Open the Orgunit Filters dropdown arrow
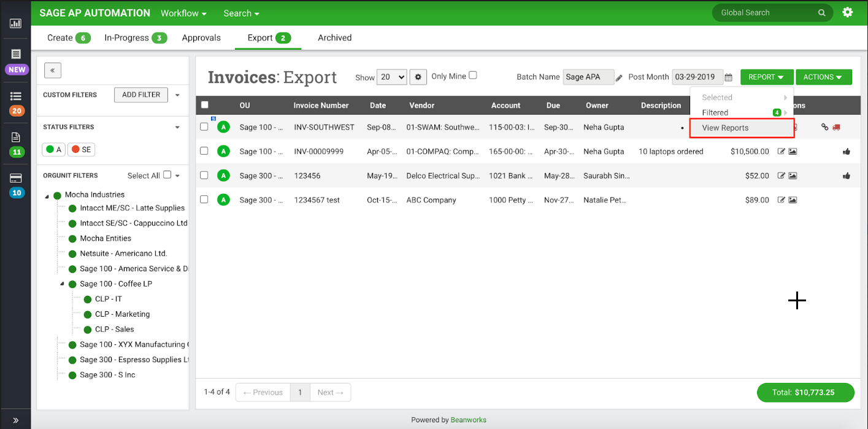The image size is (868, 429). click(177, 176)
